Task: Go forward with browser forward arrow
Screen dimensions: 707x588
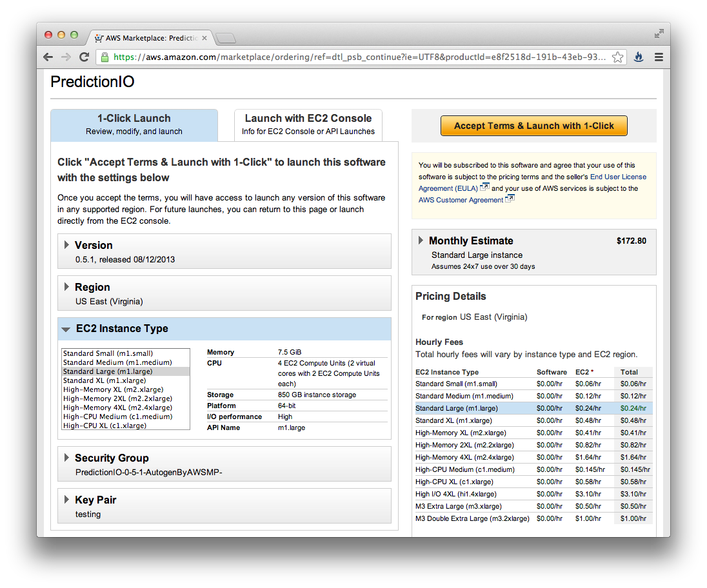Action: 66,57
